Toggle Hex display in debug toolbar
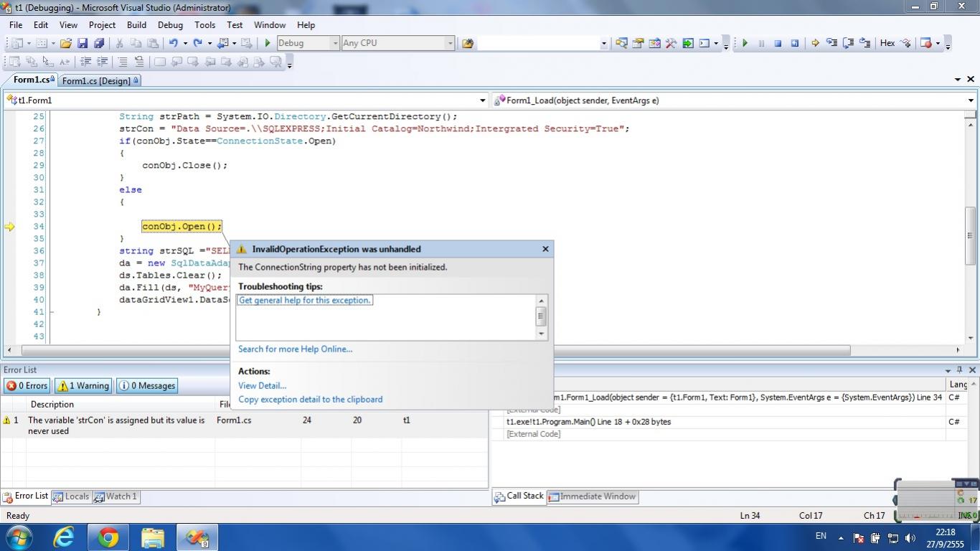The width and height of the screenshot is (980, 551). [x=887, y=43]
